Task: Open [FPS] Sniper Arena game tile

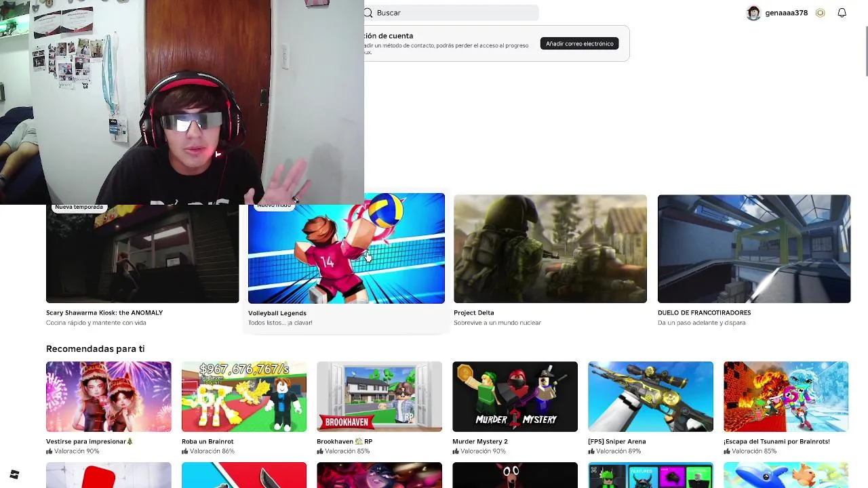Action: coord(650,396)
